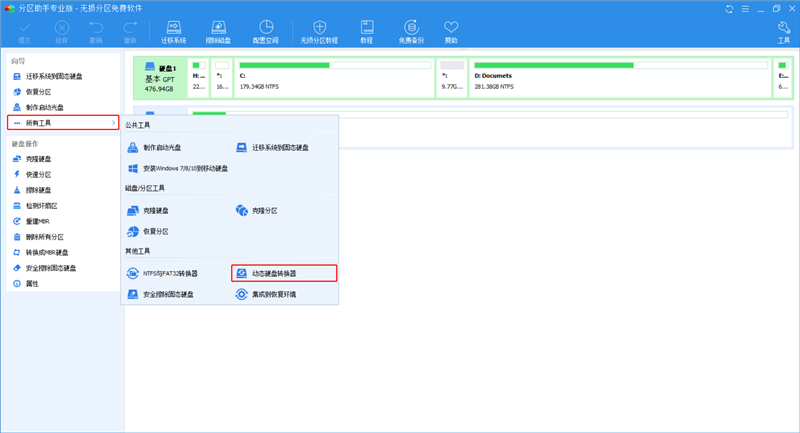The height and width of the screenshot is (433, 800).
Task: Open the 配置空间 toolbar tool
Action: click(266, 32)
